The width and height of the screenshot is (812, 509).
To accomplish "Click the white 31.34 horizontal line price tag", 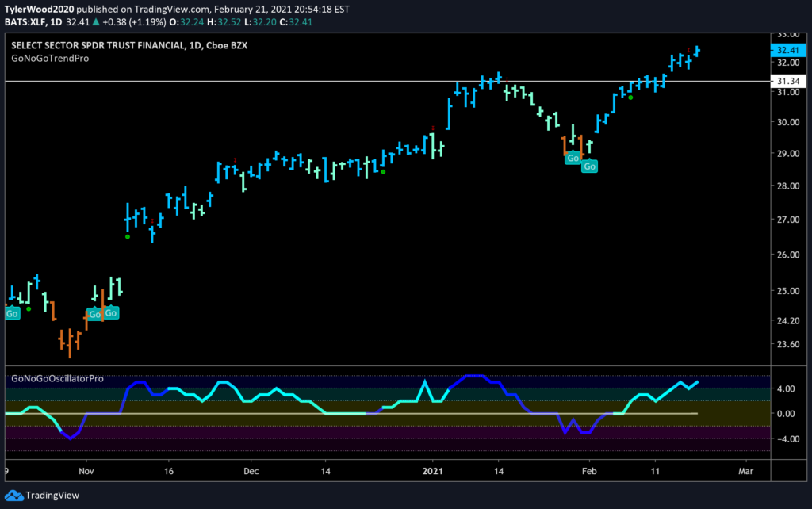I will 787,82.
